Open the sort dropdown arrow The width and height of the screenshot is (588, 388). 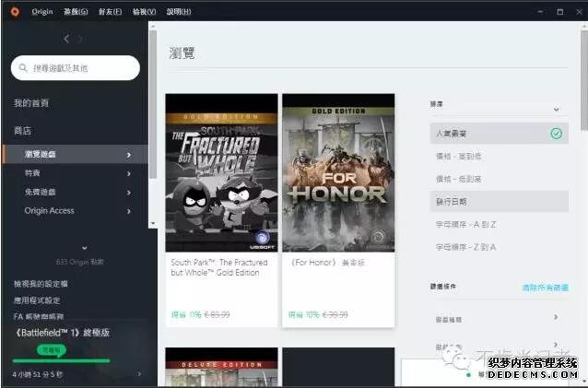pos(556,110)
